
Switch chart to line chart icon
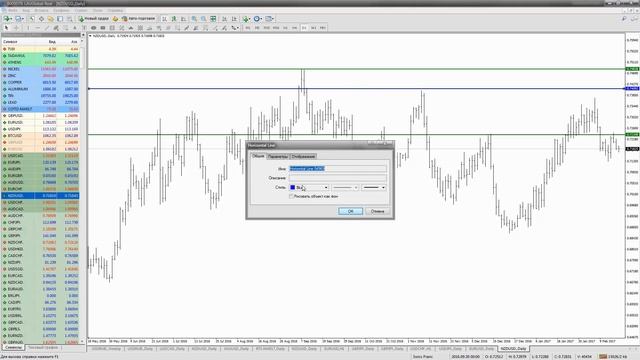point(183,19)
